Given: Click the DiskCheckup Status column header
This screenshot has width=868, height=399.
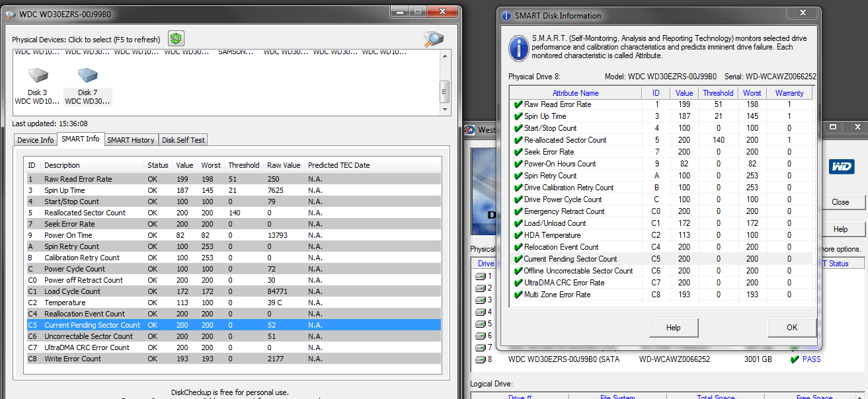Looking at the screenshot, I should (158, 165).
